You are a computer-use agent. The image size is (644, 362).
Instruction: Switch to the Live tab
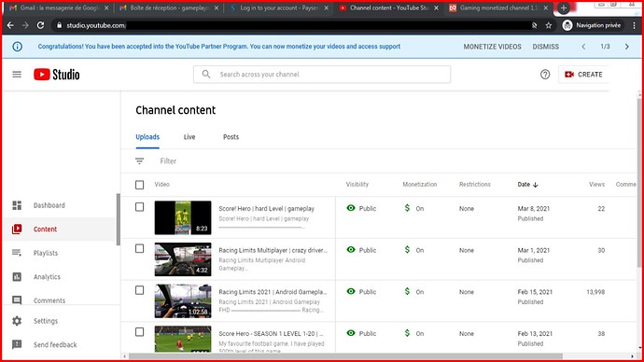(189, 137)
